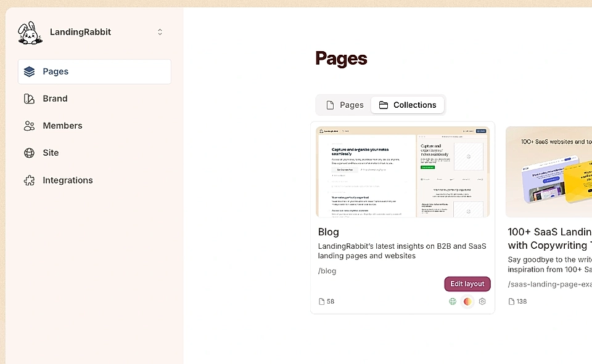Click the Brand palette icon in sidebar
This screenshot has width=592, height=364.
29,99
